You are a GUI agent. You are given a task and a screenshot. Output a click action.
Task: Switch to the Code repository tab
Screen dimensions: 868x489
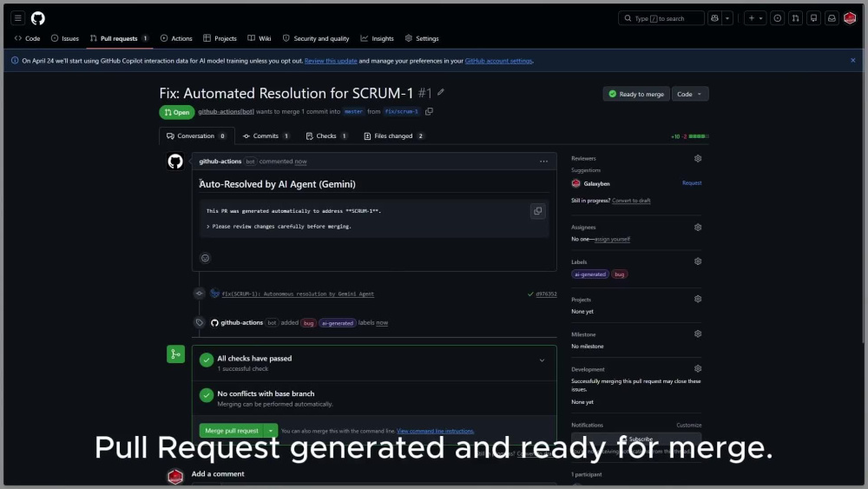(27, 38)
